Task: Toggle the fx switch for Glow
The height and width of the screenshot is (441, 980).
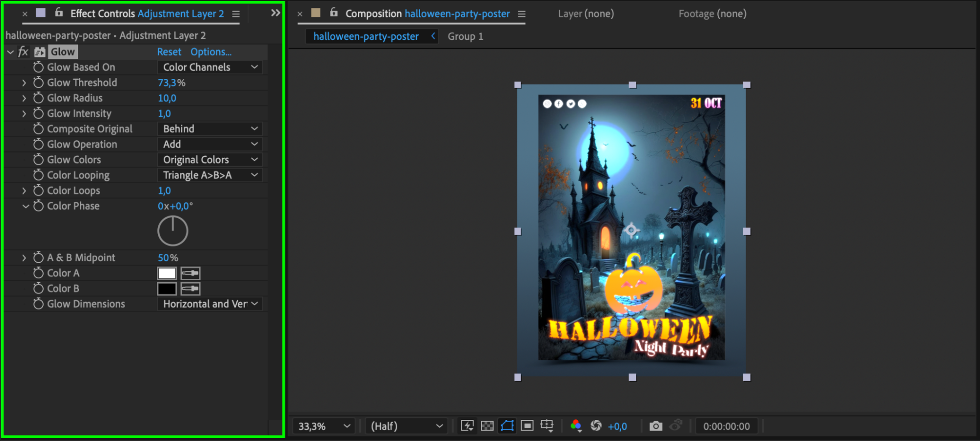Action: click(x=23, y=52)
